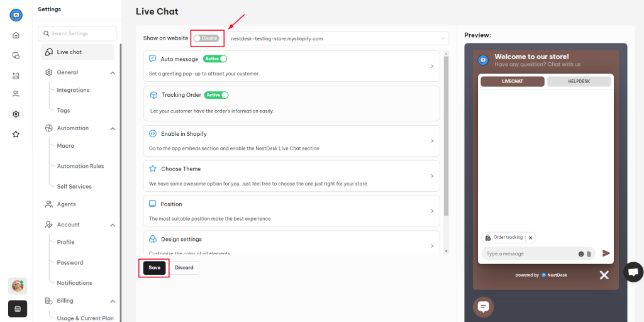Click the Save button

[155, 268]
